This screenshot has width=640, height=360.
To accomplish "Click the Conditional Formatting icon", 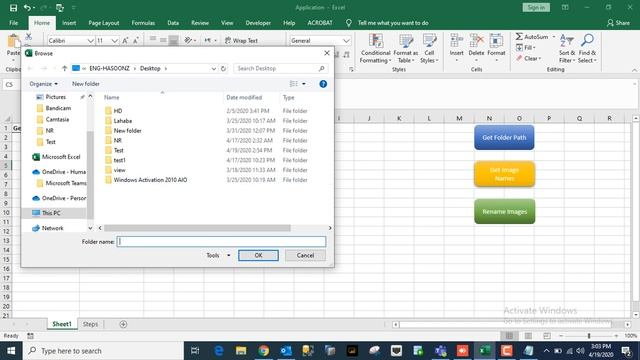I will coord(376,42).
